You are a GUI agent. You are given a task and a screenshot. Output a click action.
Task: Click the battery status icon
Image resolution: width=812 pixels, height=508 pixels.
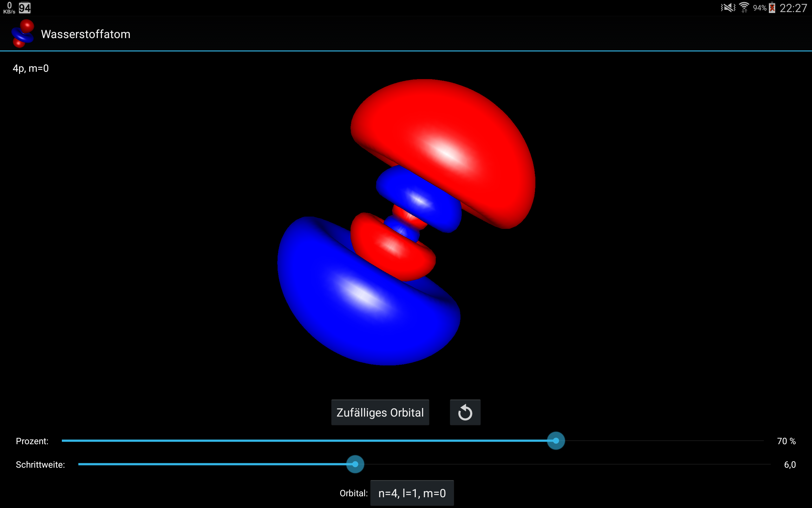(x=772, y=7)
